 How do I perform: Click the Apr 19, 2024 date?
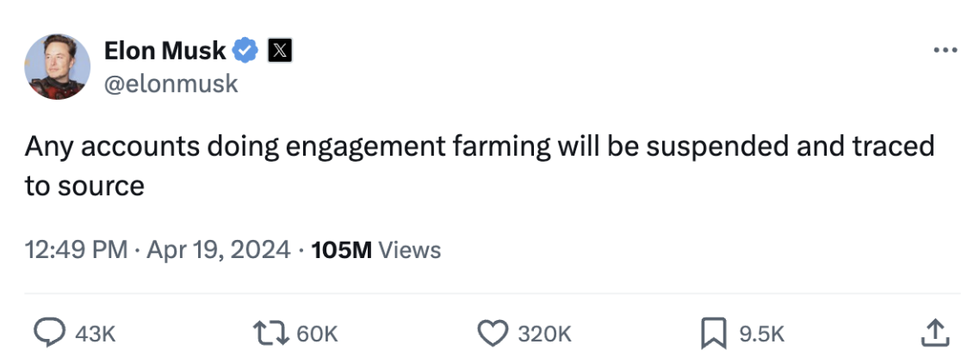click(x=218, y=250)
